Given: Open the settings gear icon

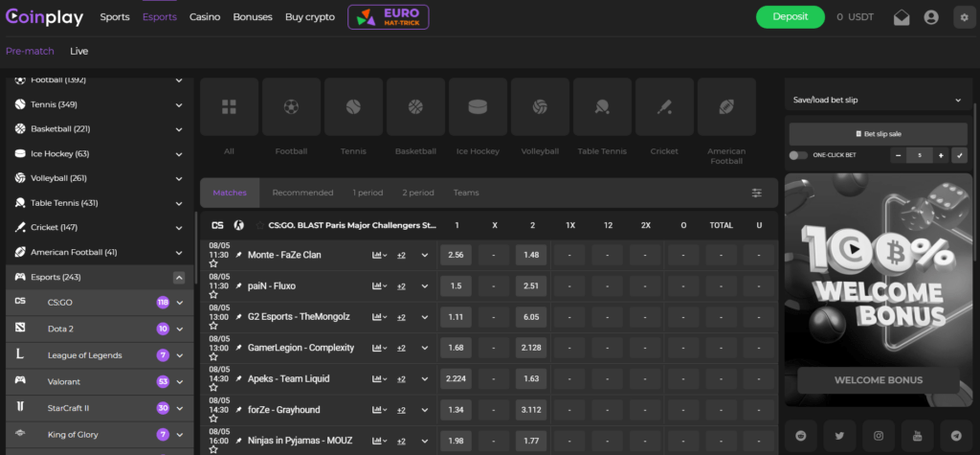Looking at the screenshot, I should (964, 17).
